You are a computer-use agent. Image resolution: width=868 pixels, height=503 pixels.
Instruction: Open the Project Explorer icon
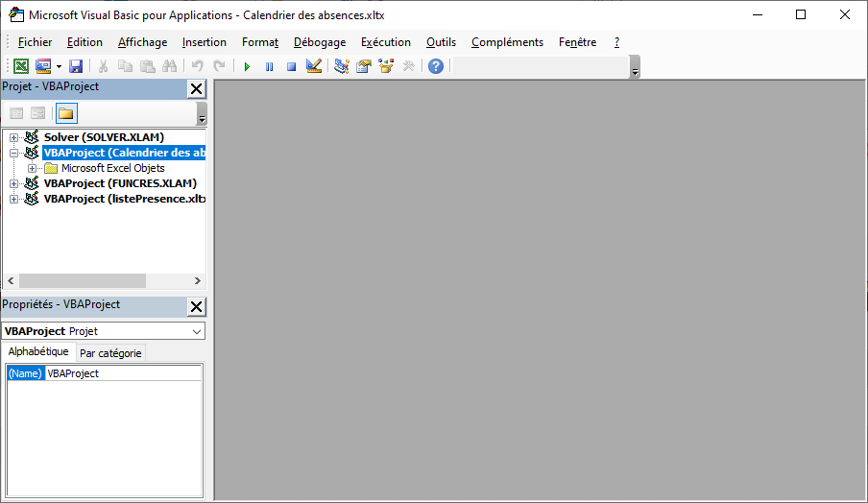point(342,66)
